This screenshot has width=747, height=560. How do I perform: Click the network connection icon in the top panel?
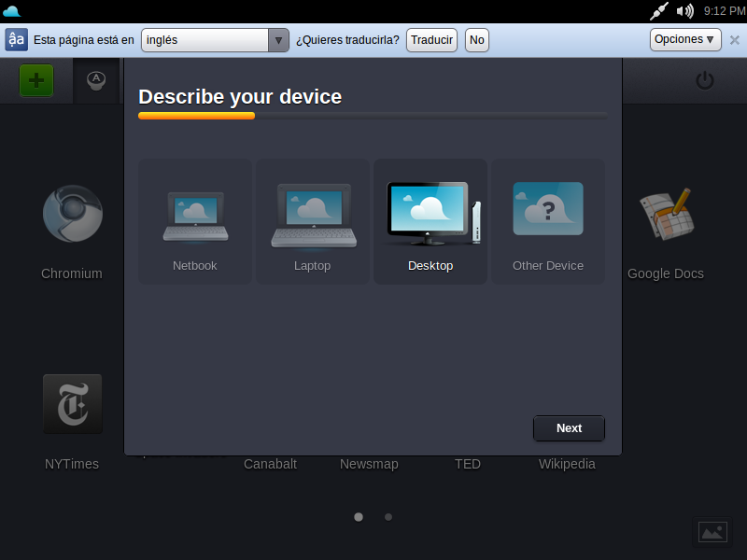pos(660,11)
